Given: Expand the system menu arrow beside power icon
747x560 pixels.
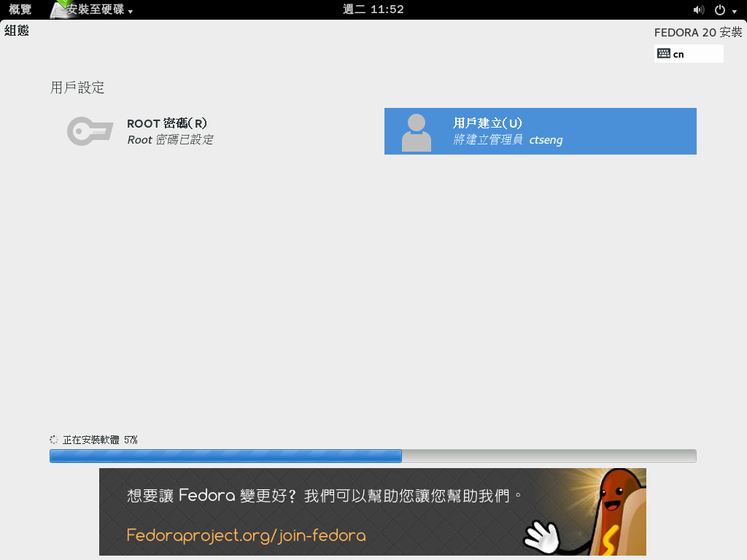Looking at the screenshot, I should 734,12.
